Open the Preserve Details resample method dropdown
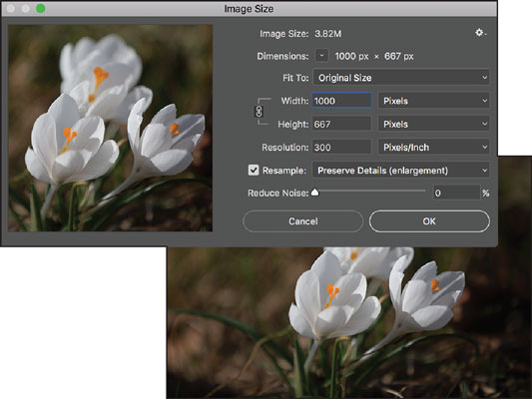532x399 pixels. [x=400, y=171]
